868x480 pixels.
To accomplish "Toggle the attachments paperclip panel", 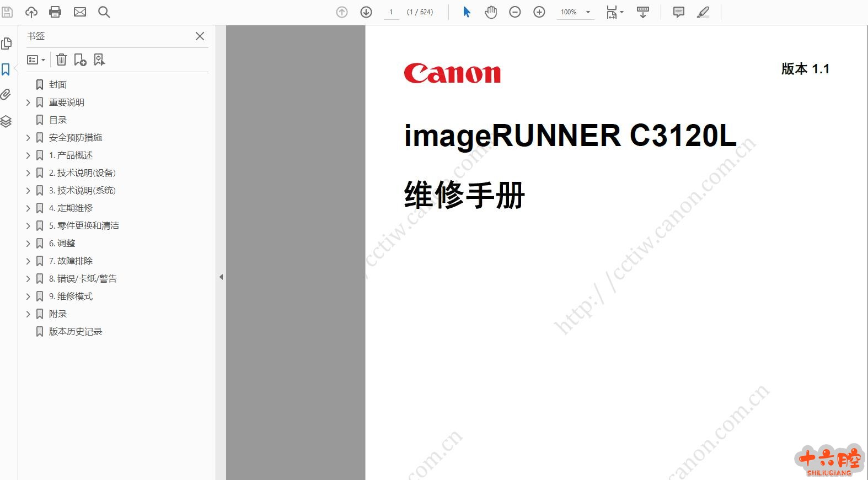I will pyautogui.click(x=6, y=95).
